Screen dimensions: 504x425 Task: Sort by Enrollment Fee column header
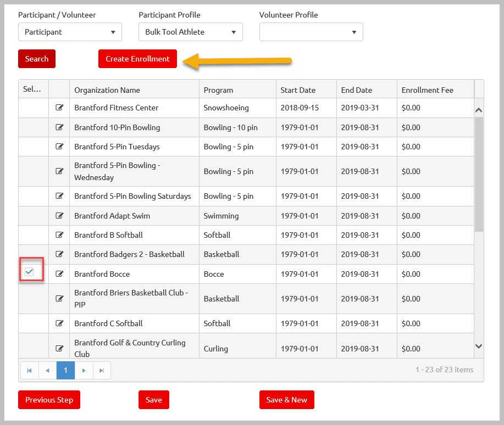pyautogui.click(x=435, y=89)
